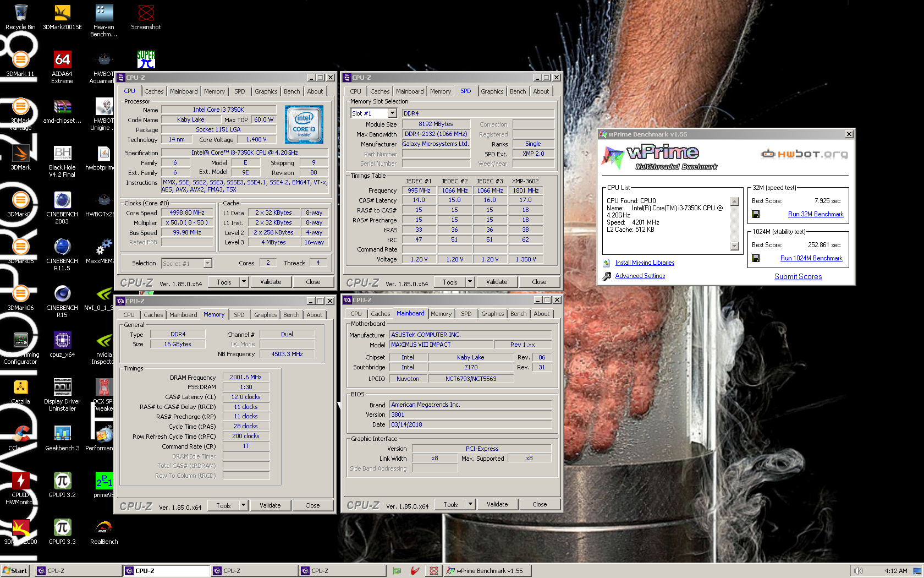Screen dimensions: 924x578
Task: Launch CINEBENCH 2003 icon
Action: [x=62, y=208]
